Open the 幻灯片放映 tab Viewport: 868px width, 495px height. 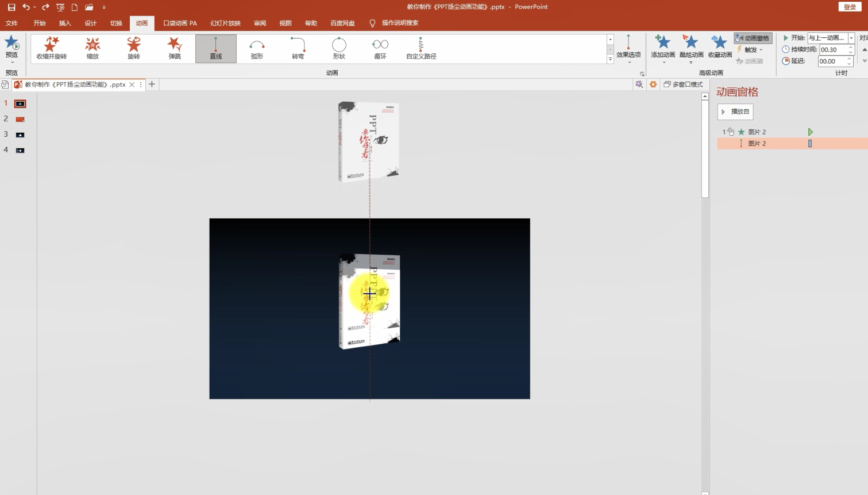pyautogui.click(x=225, y=23)
